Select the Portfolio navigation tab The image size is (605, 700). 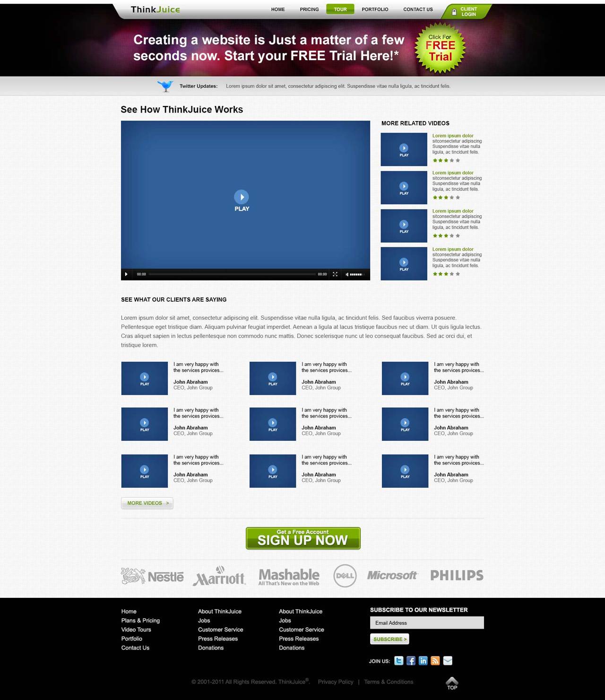pos(375,9)
